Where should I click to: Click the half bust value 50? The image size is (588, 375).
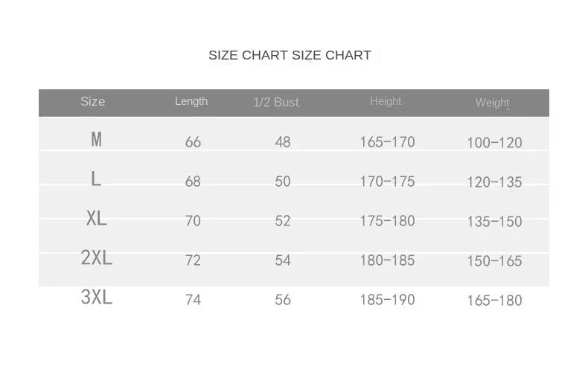point(283,182)
